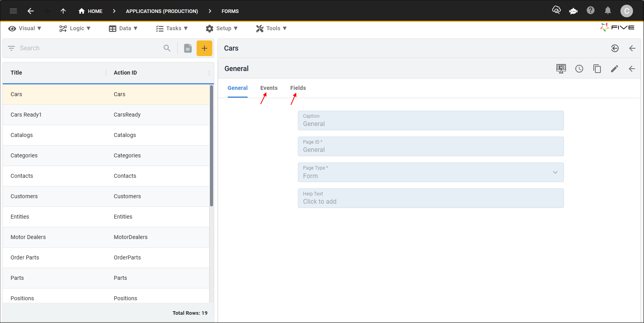Open the Page Type dropdown
Screen dimensions: 644x323
click(x=431, y=172)
